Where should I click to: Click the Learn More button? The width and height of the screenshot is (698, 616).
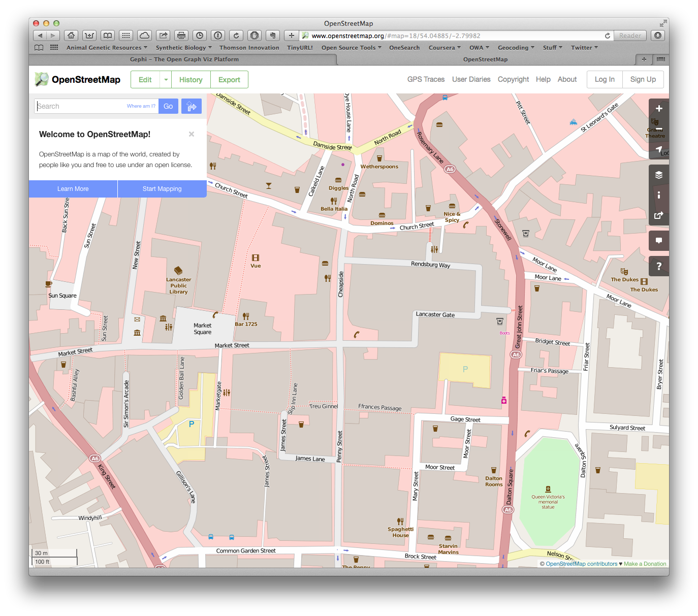(x=73, y=188)
